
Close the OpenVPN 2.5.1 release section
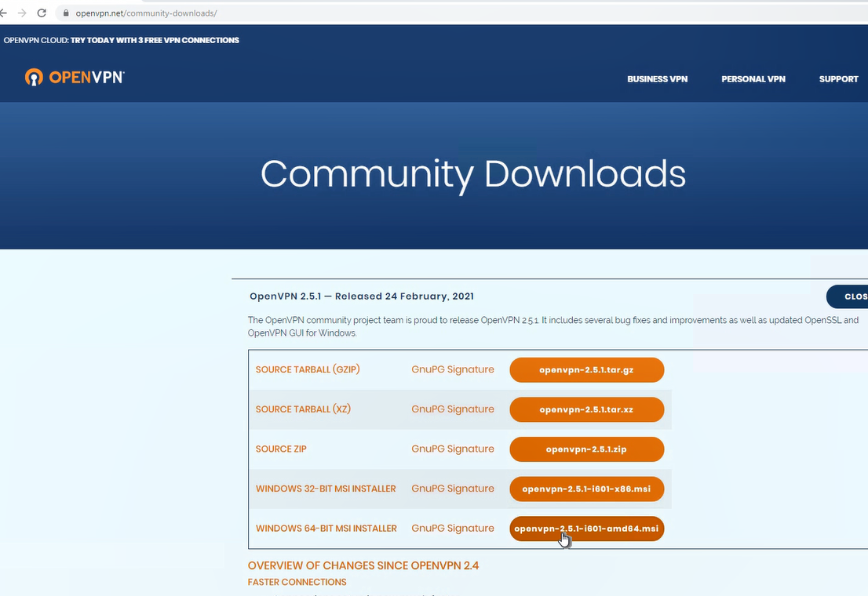pyautogui.click(x=848, y=296)
